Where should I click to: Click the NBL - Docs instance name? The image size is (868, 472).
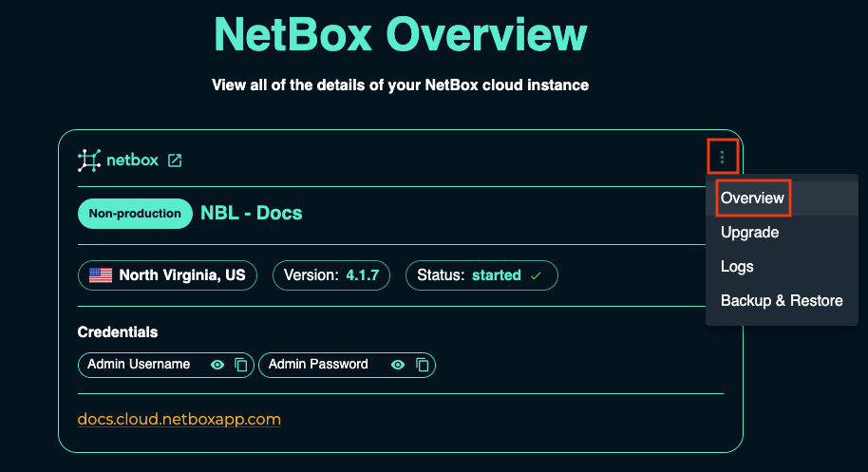coord(251,213)
